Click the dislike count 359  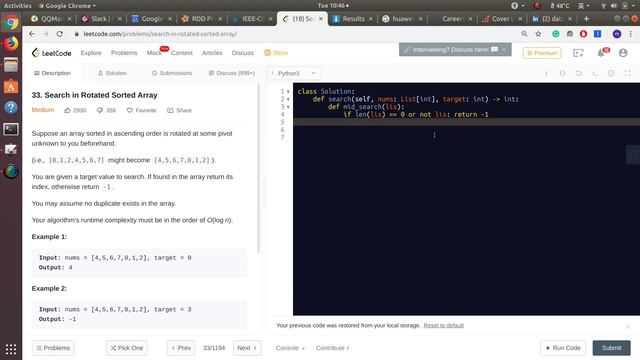(106, 110)
